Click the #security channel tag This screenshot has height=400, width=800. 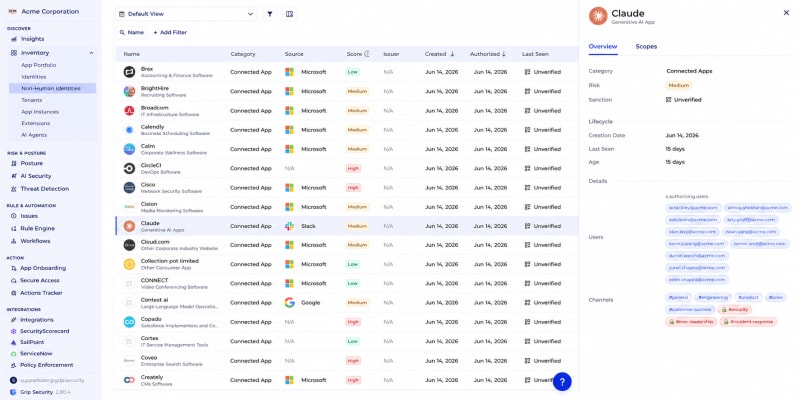click(735, 310)
